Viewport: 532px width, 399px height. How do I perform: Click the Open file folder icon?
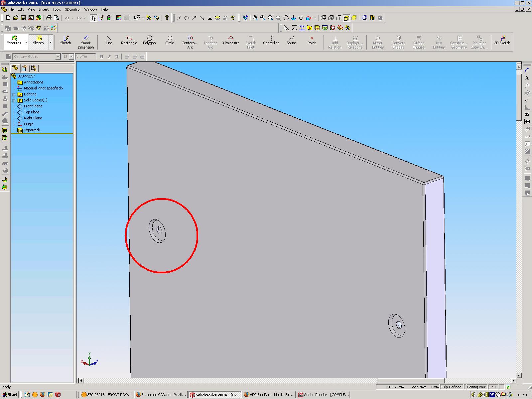pos(16,18)
